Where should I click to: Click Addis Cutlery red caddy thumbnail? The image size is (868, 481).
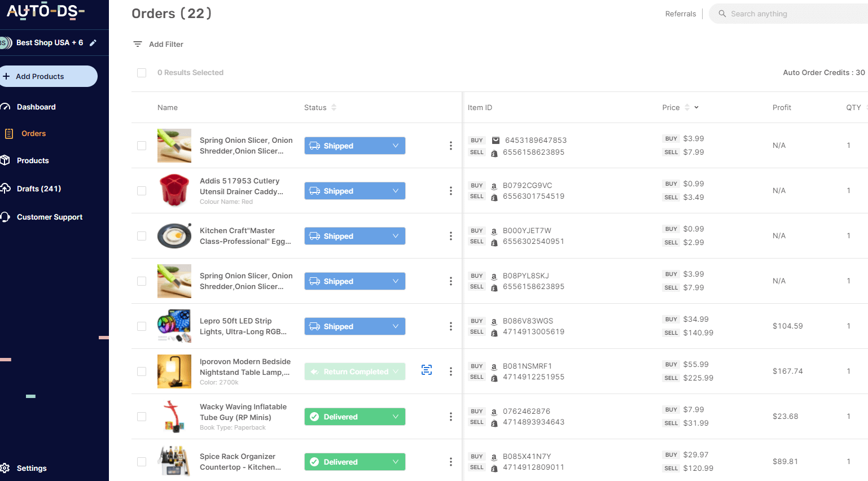[174, 191]
